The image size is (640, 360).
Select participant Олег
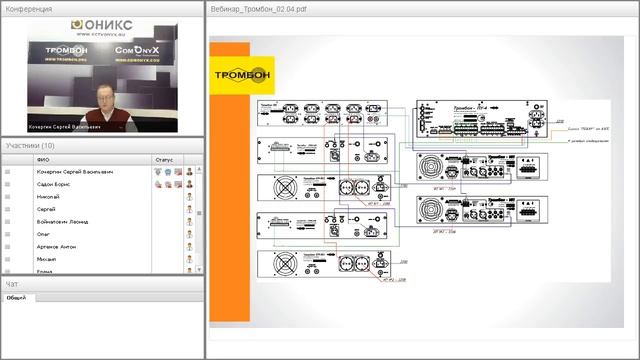(43, 234)
